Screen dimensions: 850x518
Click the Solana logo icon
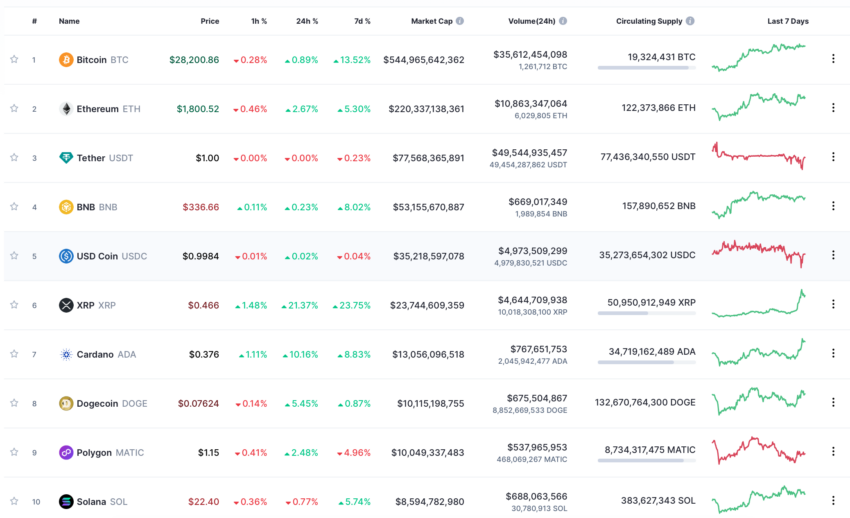pos(66,502)
